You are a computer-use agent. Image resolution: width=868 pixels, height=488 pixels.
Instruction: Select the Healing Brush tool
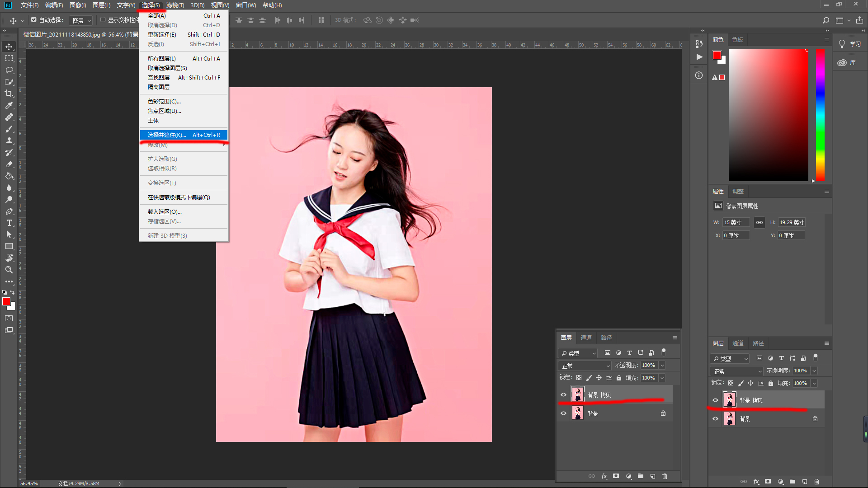[x=9, y=117]
